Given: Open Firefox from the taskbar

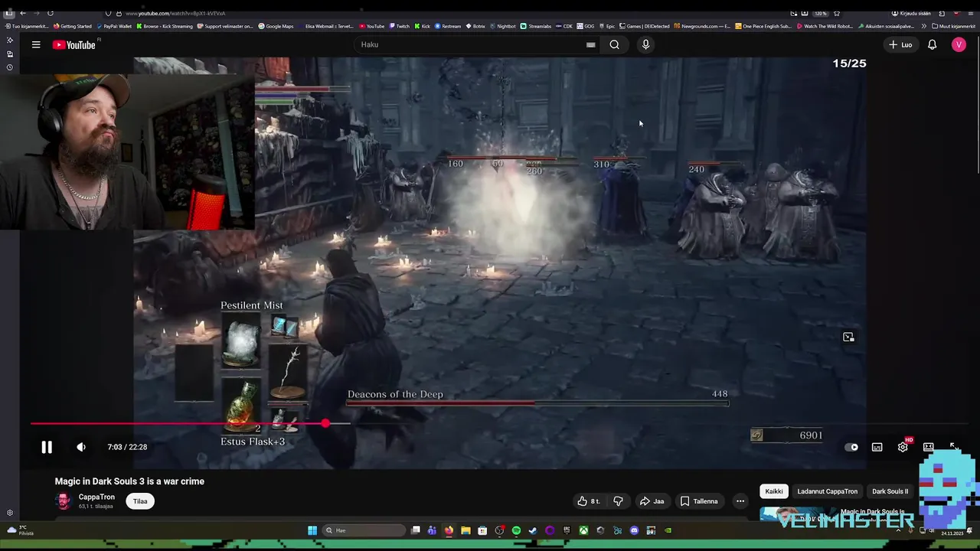Looking at the screenshot, I should [449, 530].
